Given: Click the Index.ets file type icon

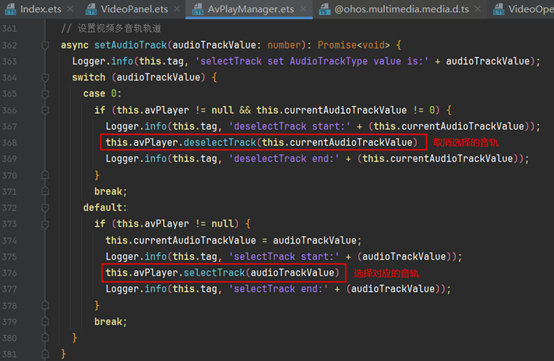Looking at the screenshot, I should point(10,9).
